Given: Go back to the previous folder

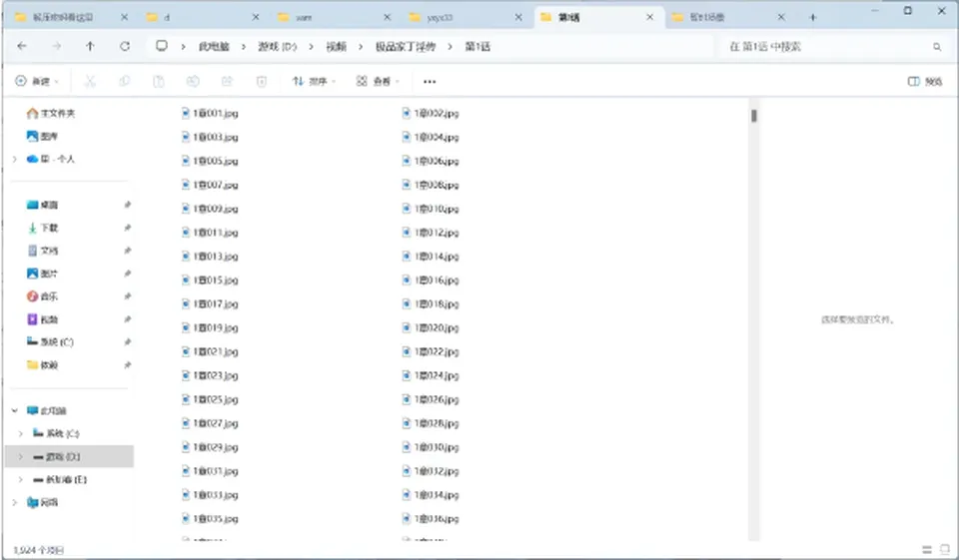Looking at the screenshot, I should [22, 46].
